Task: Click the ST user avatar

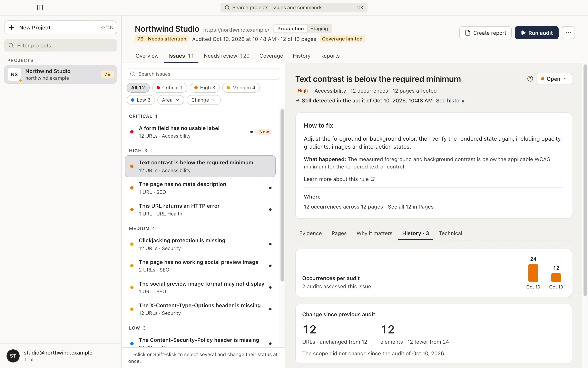Action: point(13,356)
